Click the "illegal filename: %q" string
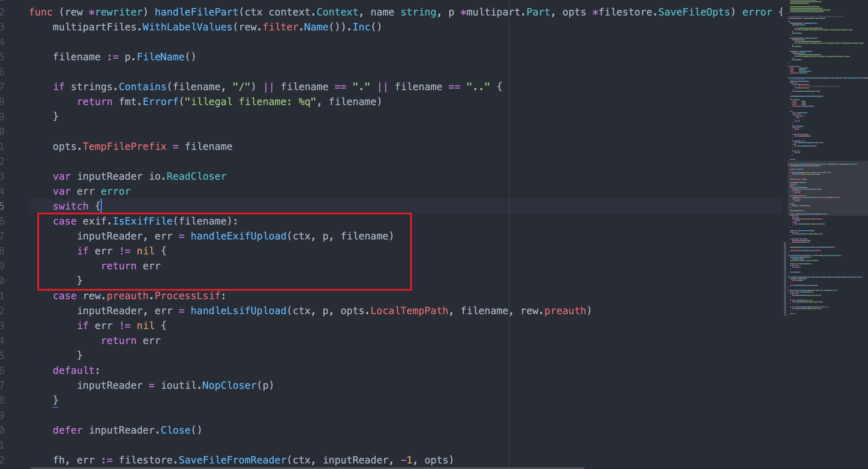 pos(250,102)
